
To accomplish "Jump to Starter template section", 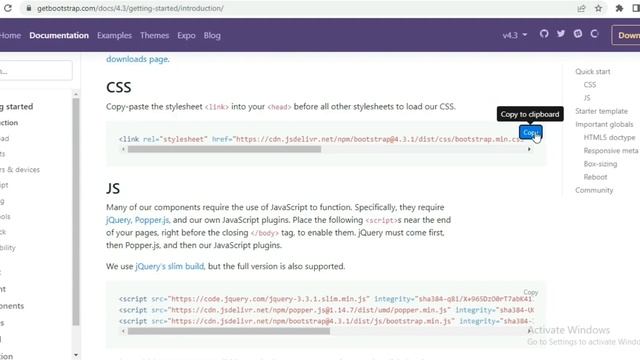I will [x=601, y=111].
